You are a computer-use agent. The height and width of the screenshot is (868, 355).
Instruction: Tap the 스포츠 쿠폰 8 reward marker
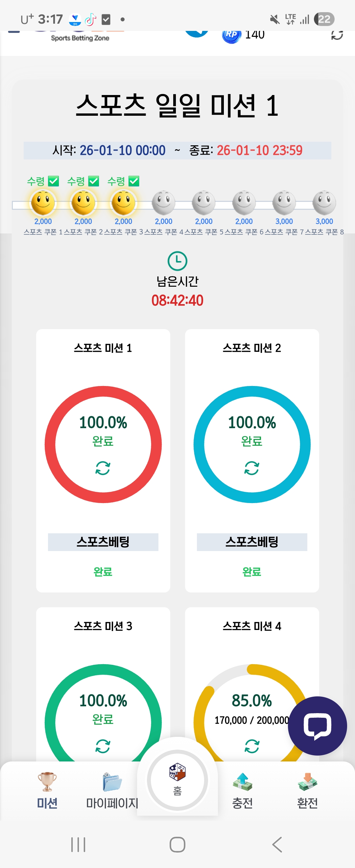[324, 203]
